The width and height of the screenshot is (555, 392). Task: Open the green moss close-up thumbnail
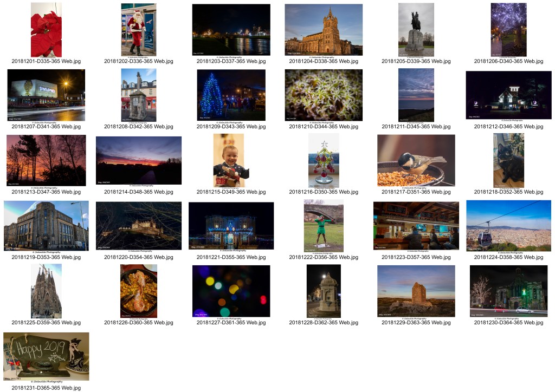pos(324,95)
